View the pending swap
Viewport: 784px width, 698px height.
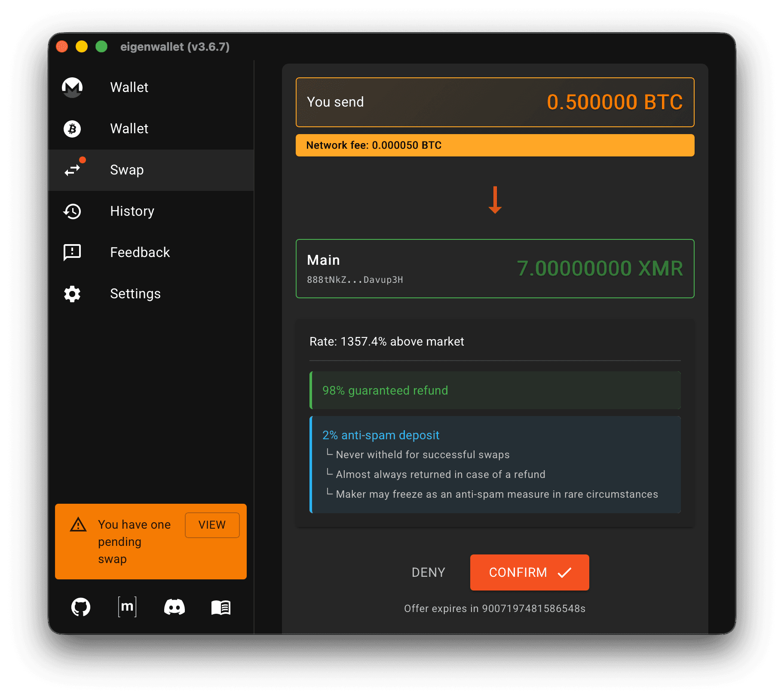[212, 525]
